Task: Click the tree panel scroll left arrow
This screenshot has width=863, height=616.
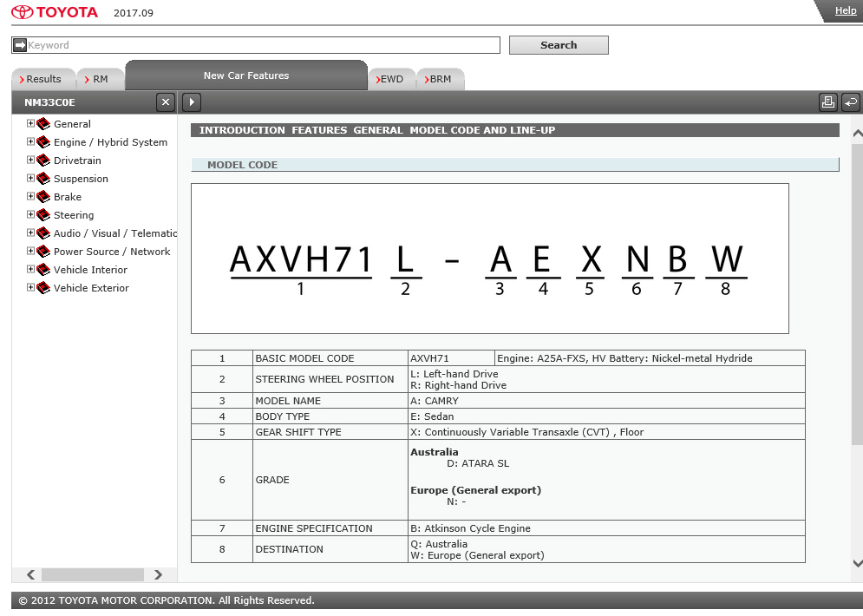Action: click(31, 574)
